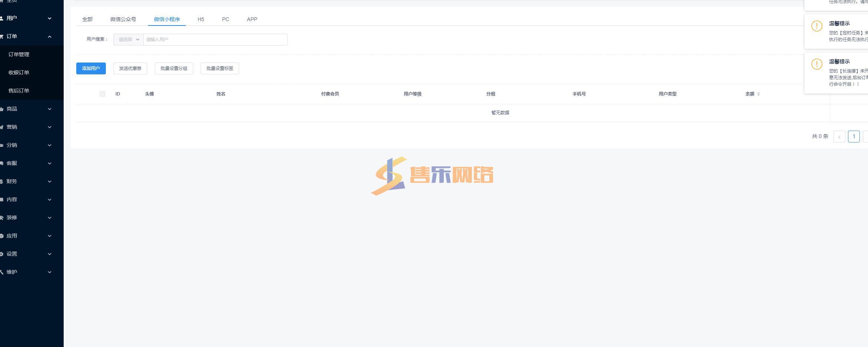Expand the 设置 menu chevron
The height and width of the screenshot is (347, 868).
point(50,254)
